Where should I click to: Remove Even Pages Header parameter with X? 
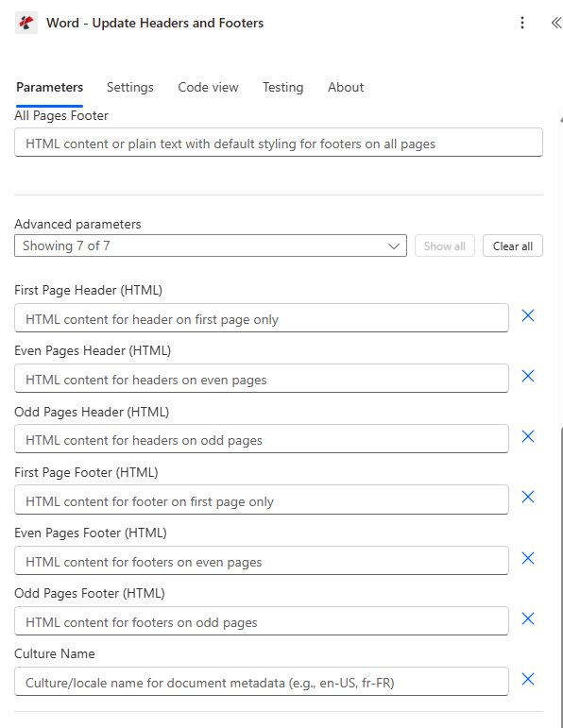click(x=528, y=376)
